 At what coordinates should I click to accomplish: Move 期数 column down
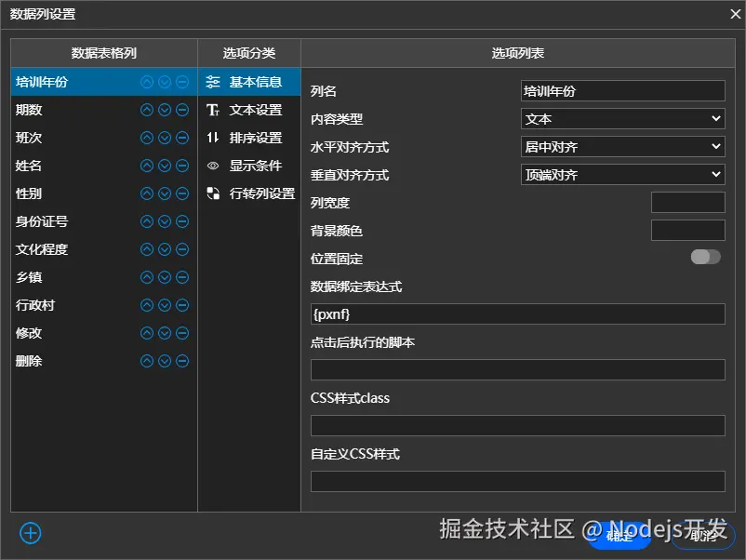(166, 109)
